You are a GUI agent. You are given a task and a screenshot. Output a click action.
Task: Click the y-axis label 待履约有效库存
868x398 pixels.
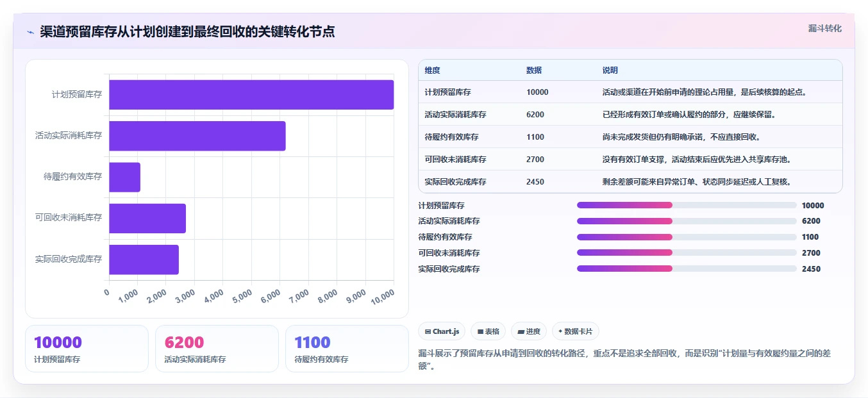point(72,177)
